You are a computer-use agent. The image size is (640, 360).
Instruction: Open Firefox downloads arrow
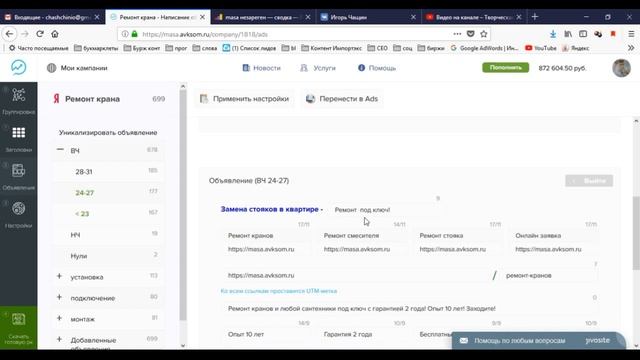click(x=553, y=34)
